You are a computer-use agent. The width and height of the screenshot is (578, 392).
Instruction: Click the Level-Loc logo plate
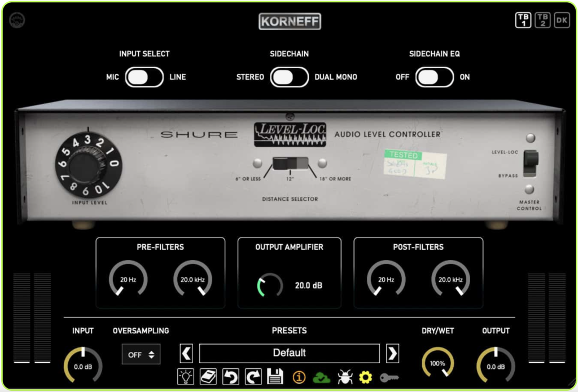[290, 134]
